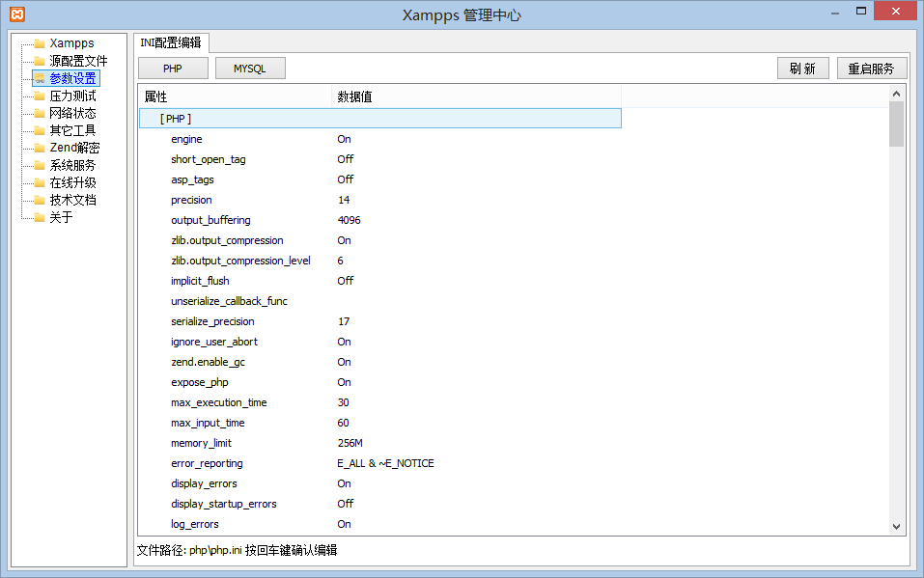The width and height of the screenshot is (924, 578).
Task: Click max_input_time value 60
Action: click(343, 423)
